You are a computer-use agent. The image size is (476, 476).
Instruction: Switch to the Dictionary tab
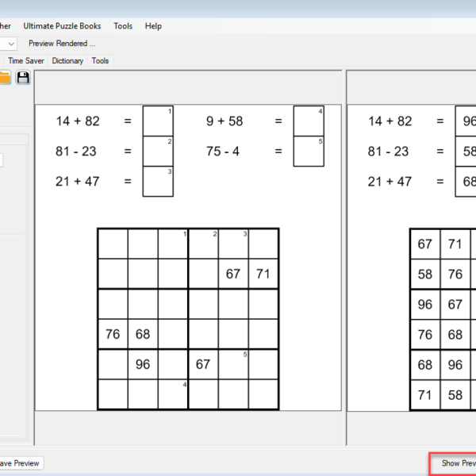click(x=67, y=61)
